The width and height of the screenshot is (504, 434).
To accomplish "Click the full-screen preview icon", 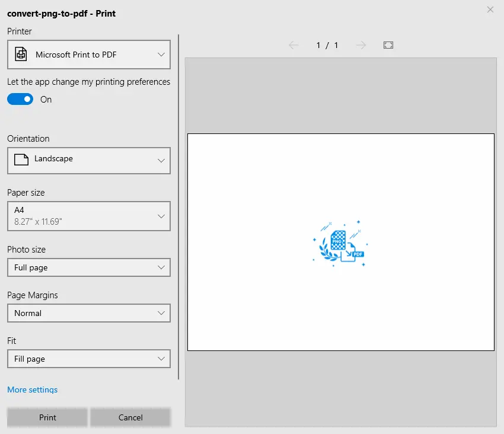I will (x=388, y=45).
